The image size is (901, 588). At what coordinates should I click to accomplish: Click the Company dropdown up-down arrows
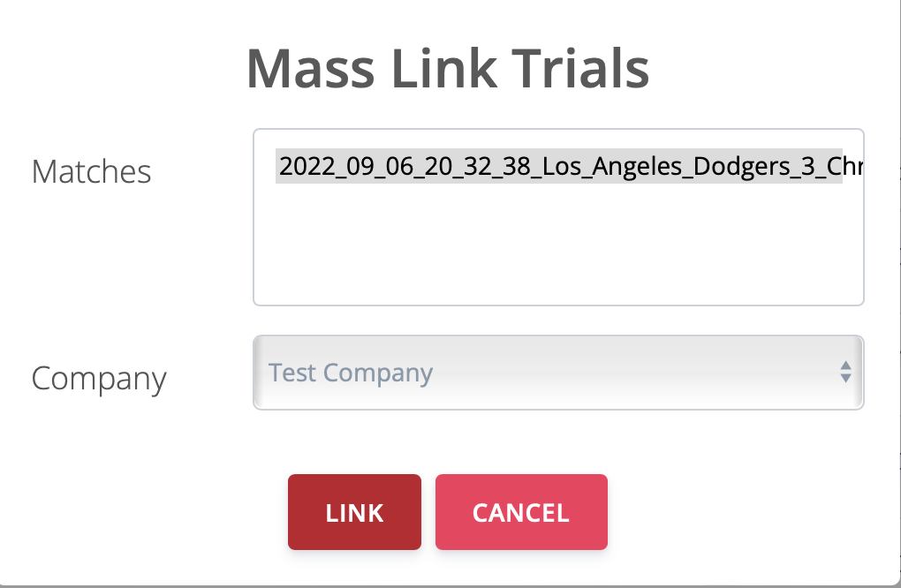tap(845, 373)
